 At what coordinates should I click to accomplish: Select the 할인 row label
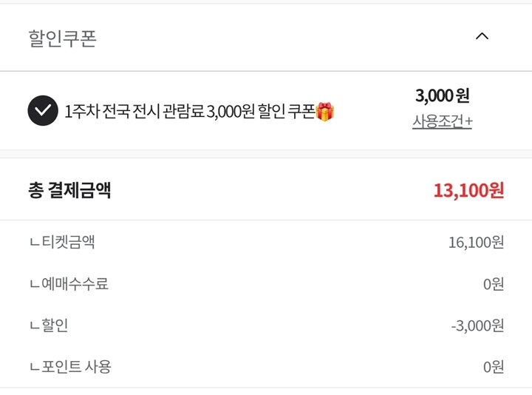[55, 325]
